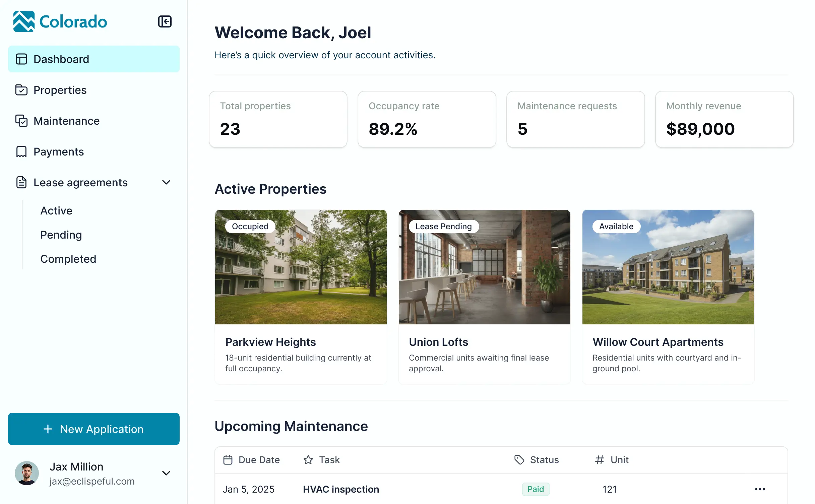Screen dimensions: 815x504
Task: Expand the Jax Million account menu
Action: coord(166,473)
